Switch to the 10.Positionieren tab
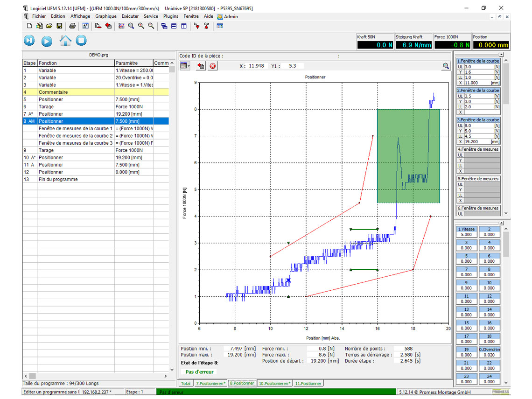 pos(274,383)
